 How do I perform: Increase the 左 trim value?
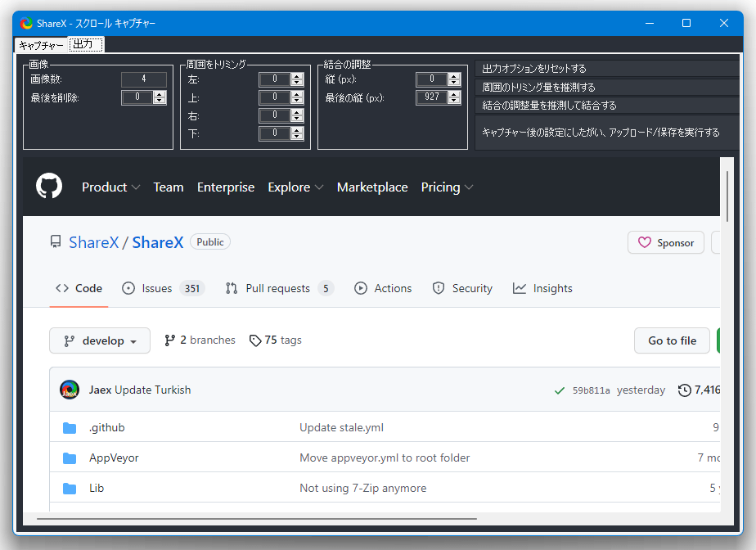coord(298,76)
